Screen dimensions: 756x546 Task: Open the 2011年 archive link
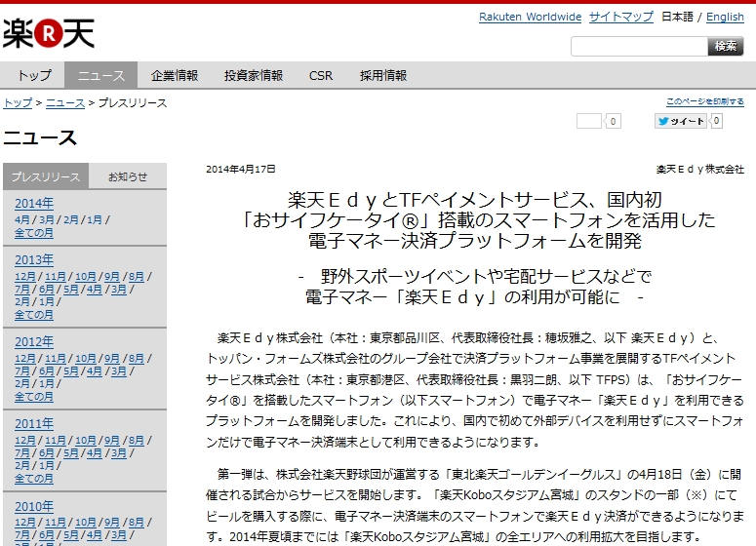click(34, 424)
